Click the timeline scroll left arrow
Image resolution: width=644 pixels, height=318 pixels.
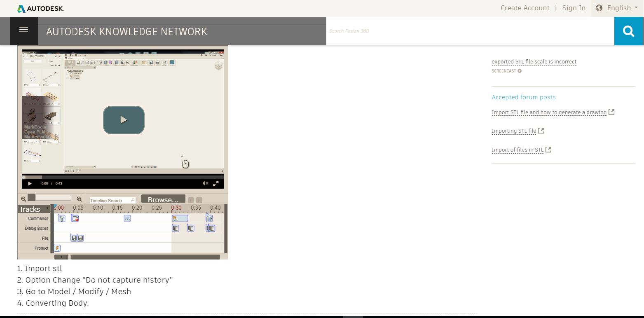[x=61, y=257]
